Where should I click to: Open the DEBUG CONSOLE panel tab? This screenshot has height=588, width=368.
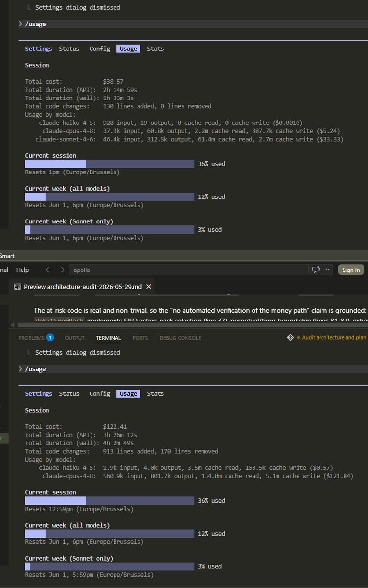click(180, 338)
